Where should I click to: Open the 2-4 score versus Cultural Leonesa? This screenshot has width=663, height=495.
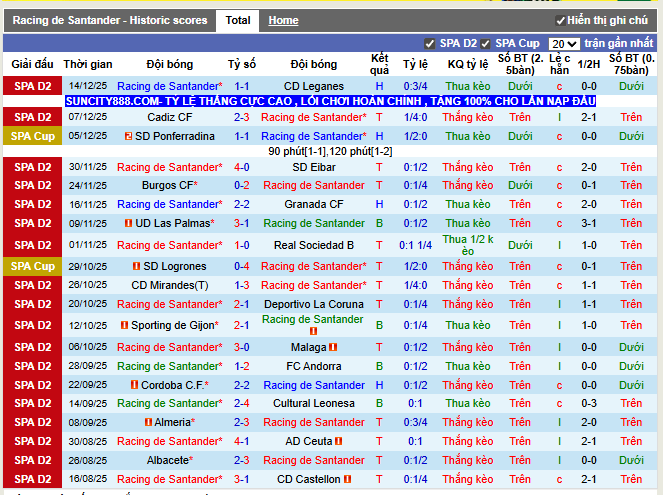pos(241,403)
